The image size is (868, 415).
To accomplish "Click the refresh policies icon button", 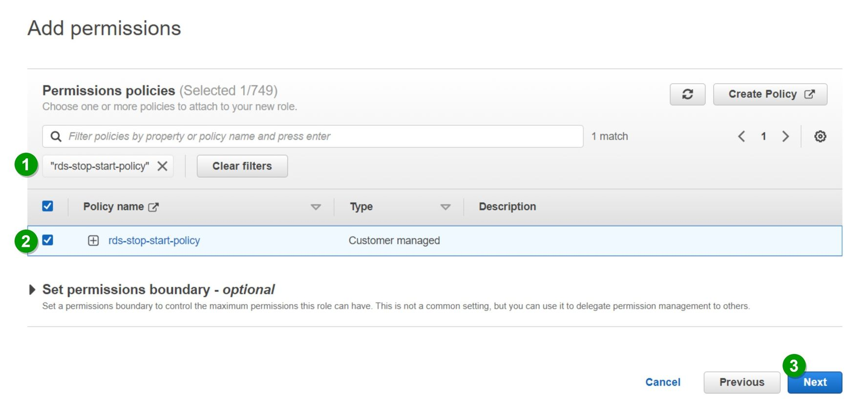I will point(687,94).
